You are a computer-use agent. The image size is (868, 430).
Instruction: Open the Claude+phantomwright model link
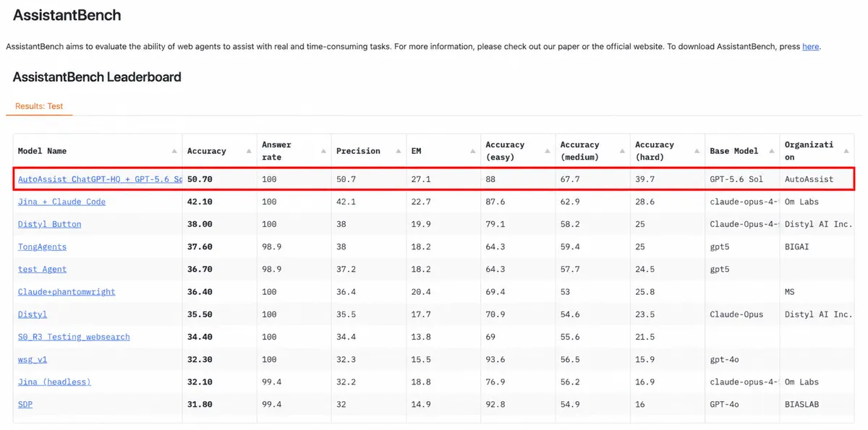67,292
